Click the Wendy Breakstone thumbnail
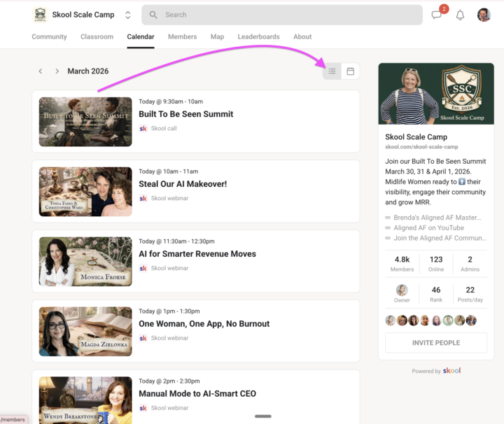The image size is (504, 424). pos(85,400)
